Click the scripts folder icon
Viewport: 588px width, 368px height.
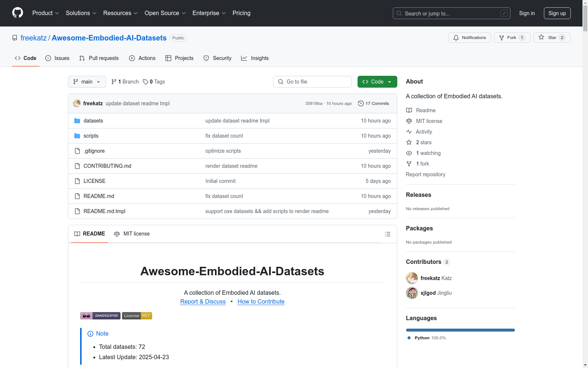pyautogui.click(x=77, y=136)
